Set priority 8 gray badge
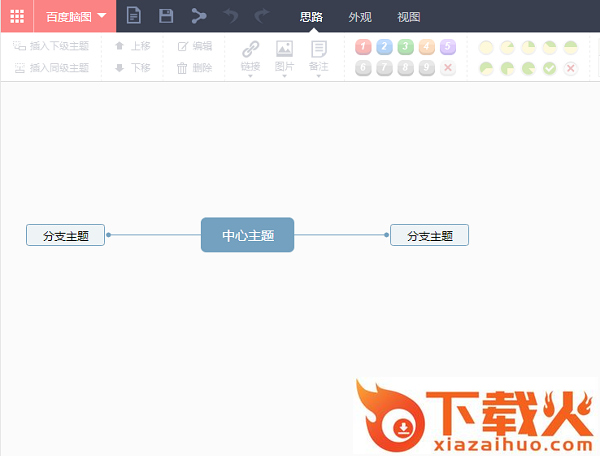Screen dimensions: 600x456 pyautogui.click(x=405, y=68)
